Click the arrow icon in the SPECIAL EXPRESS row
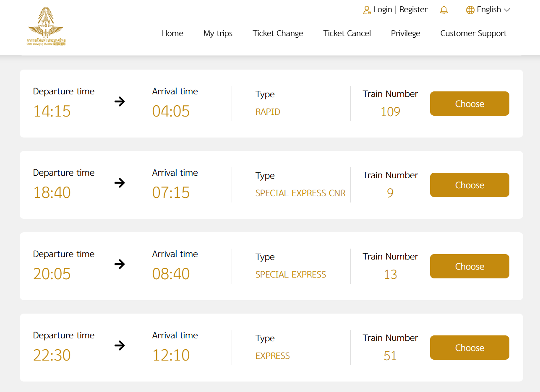Viewport: 540px width, 392px height. pos(120,264)
